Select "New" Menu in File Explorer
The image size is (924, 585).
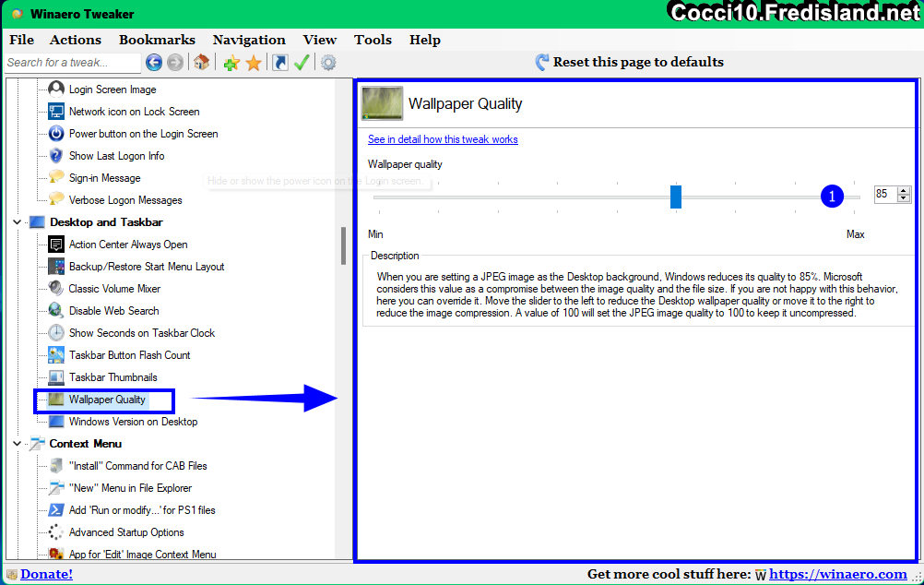coord(130,488)
